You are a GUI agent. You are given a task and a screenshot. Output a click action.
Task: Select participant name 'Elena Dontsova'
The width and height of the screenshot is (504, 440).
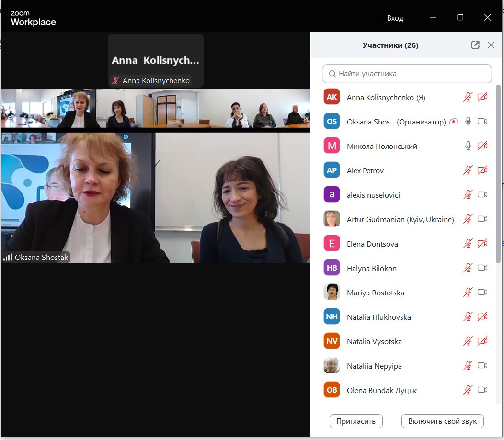coord(372,244)
